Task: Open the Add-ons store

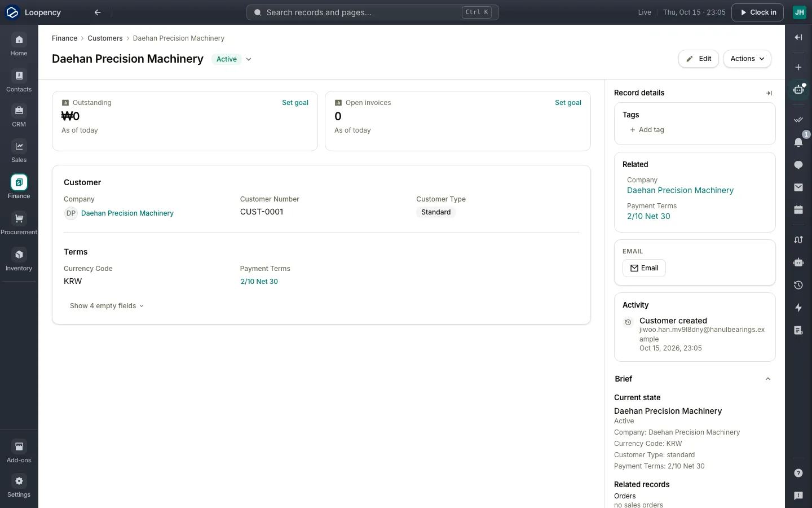Action: pos(19,452)
